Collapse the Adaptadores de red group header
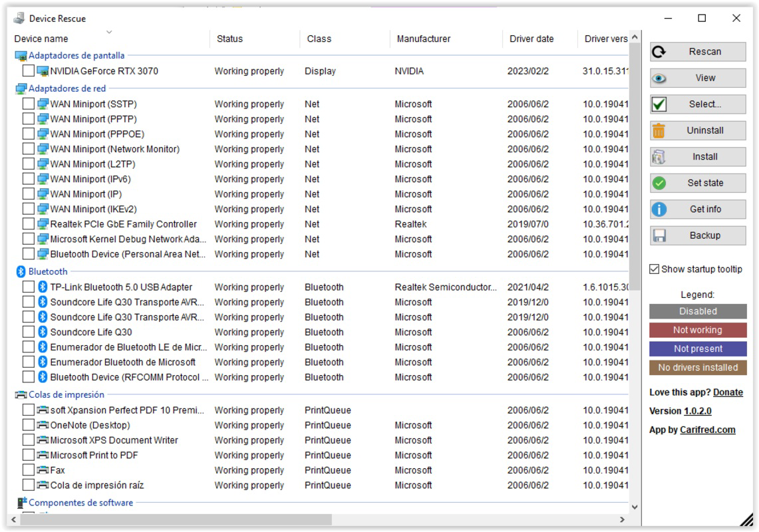The image size is (759, 532). [x=67, y=88]
